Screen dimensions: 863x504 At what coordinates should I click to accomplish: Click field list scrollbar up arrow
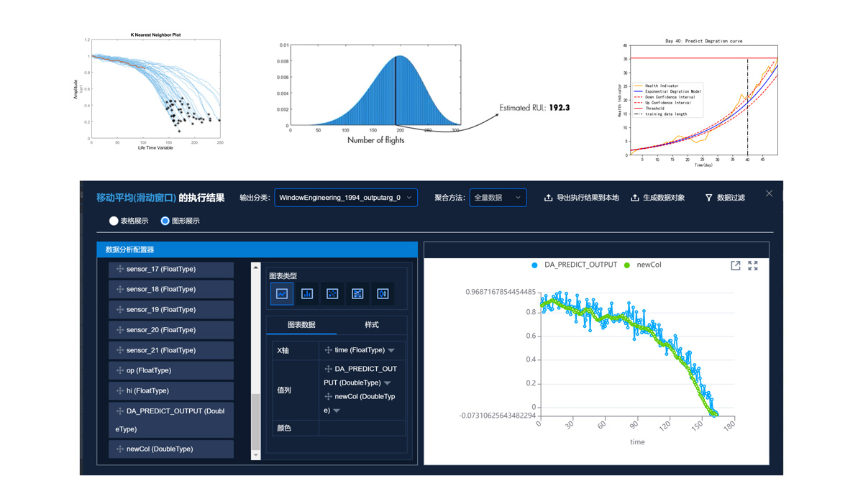click(x=255, y=267)
